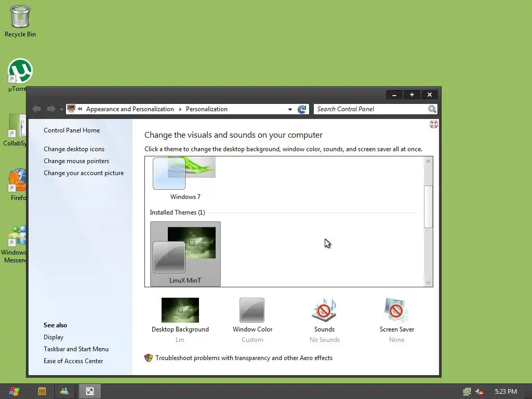The image size is (532, 399).
Task: Open Troubleshoot problems with transparency link
Action: pos(244,358)
